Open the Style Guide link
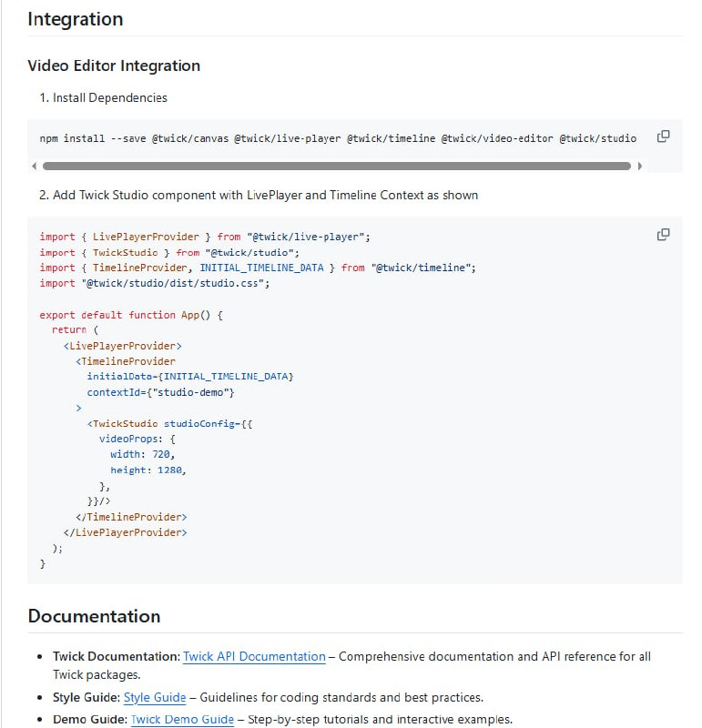 click(x=155, y=697)
